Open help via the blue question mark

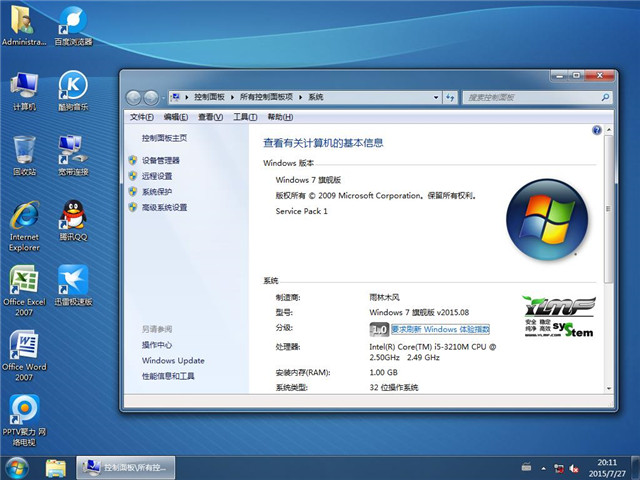tap(597, 130)
